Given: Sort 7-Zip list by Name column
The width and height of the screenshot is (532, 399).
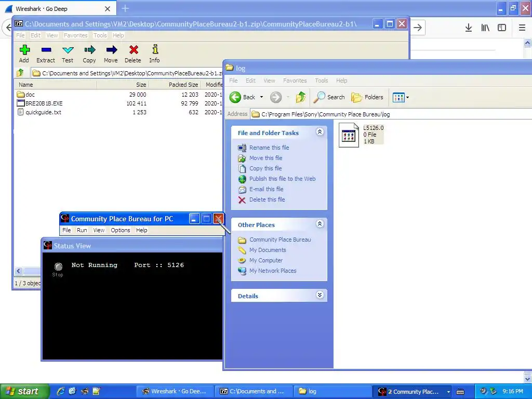Looking at the screenshot, I should [56, 85].
